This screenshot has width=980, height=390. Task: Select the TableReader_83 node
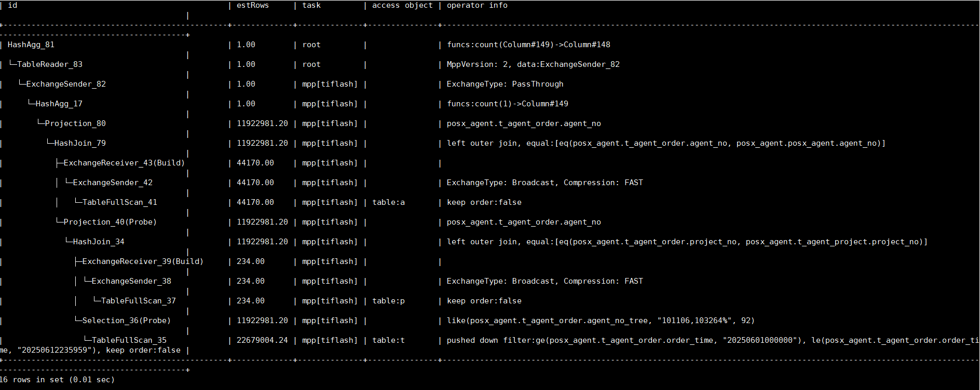tap(49, 64)
